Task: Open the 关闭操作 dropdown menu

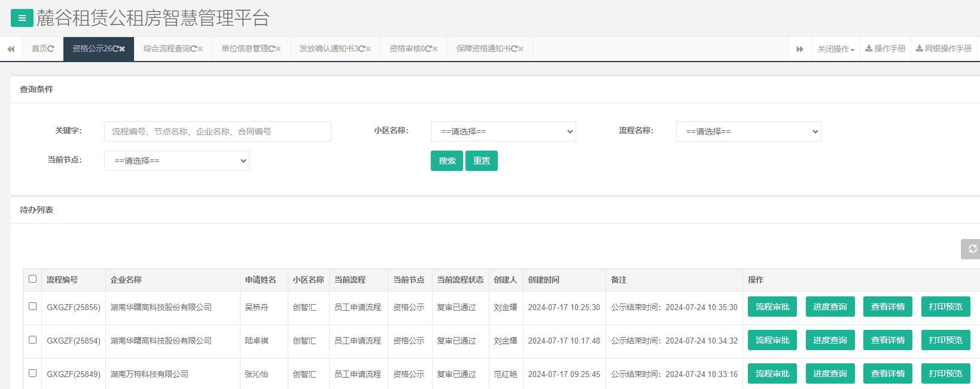Action: pyautogui.click(x=836, y=49)
